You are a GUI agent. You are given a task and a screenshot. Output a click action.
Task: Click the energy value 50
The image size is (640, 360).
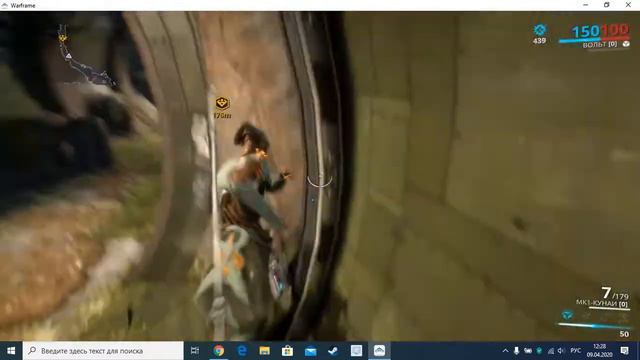click(624, 334)
